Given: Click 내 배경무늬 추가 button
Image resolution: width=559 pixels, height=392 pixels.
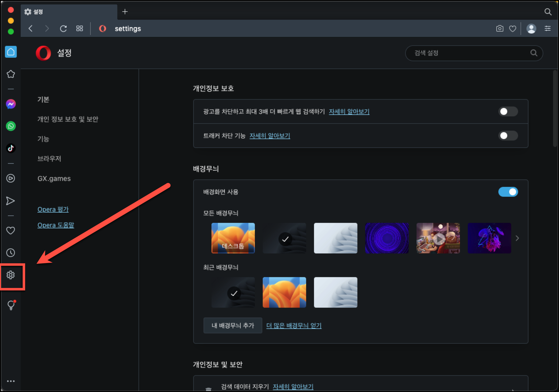Looking at the screenshot, I should point(232,325).
